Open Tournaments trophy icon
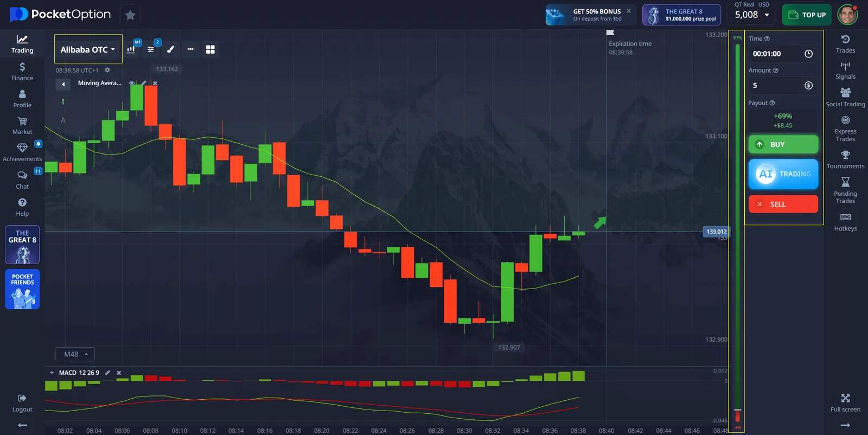 point(845,159)
